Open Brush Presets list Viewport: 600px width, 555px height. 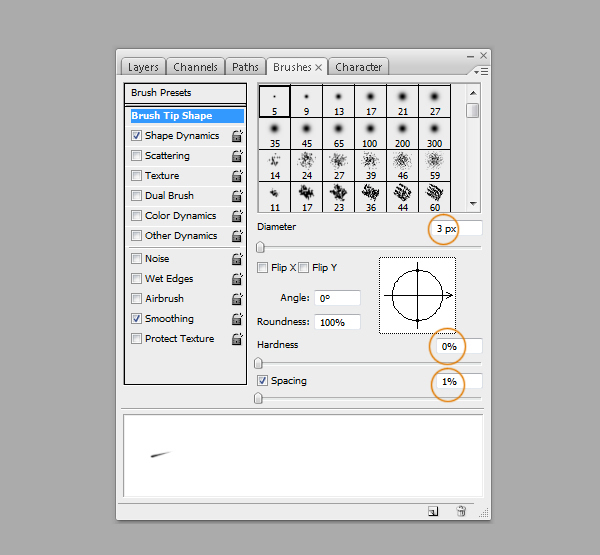(185, 93)
